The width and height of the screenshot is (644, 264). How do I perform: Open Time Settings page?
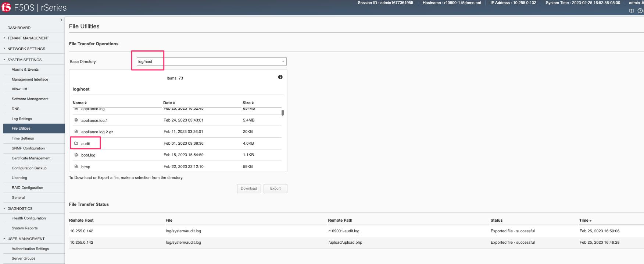[23, 138]
